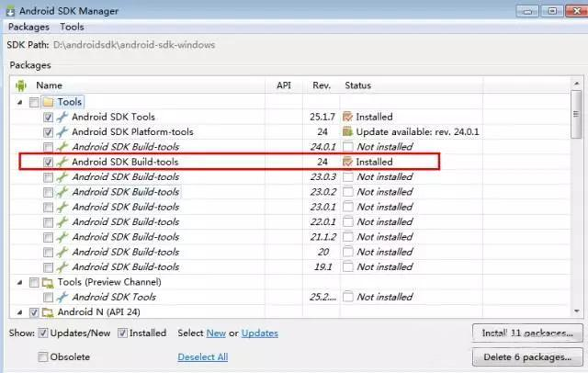Screen dimensions: 588x373
Task: Click the SDK Path text D:\androidsdk\android-sdk-windows
Action: (134, 45)
